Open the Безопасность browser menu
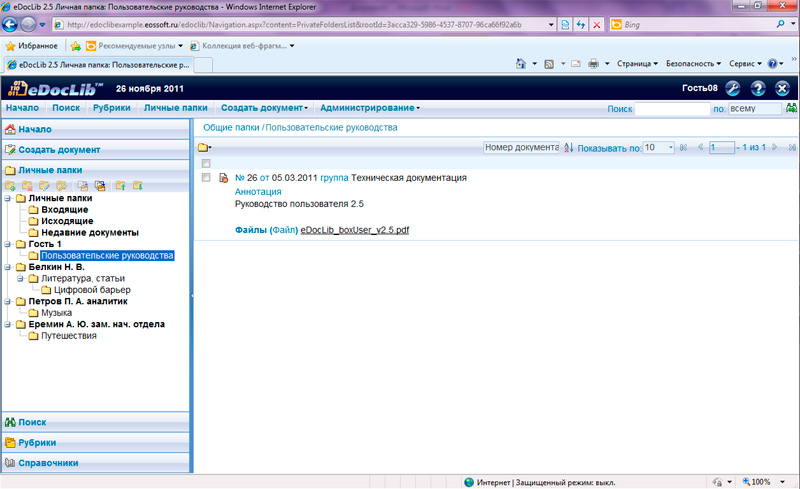 click(693, 64)
